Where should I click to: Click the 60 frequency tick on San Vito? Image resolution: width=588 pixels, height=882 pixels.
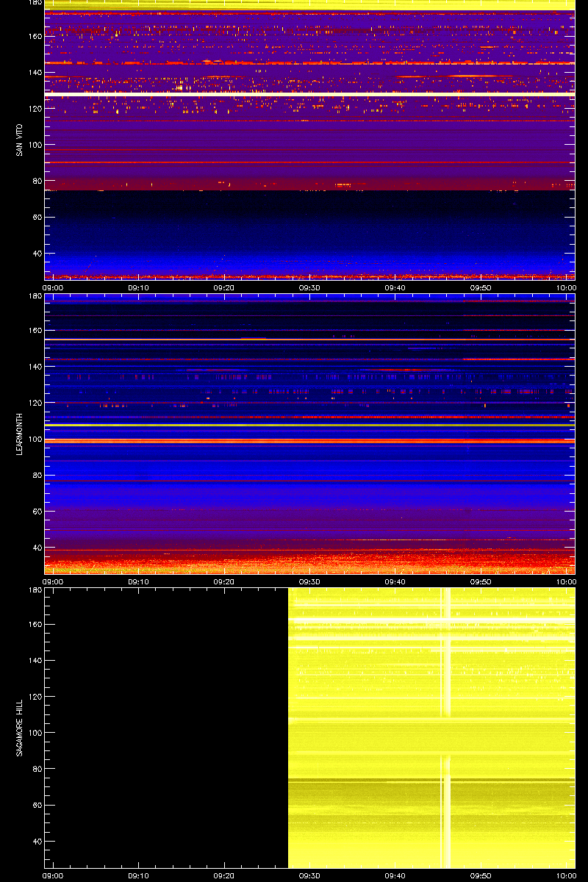coord(37,218)
